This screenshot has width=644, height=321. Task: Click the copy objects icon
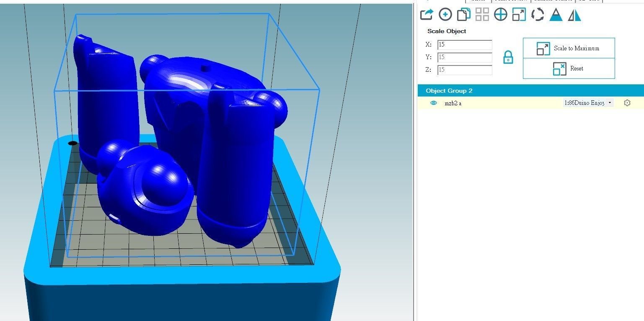pos(463,15)
